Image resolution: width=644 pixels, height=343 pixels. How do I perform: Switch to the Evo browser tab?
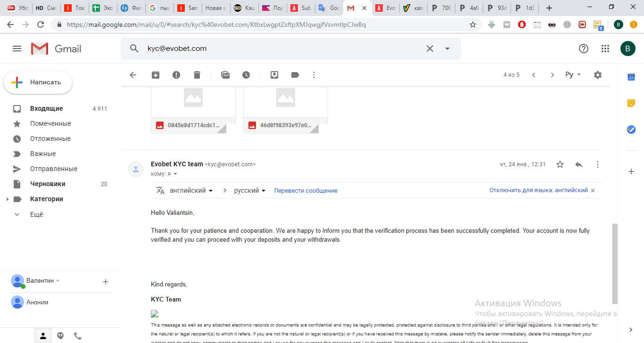coord(385,8)
